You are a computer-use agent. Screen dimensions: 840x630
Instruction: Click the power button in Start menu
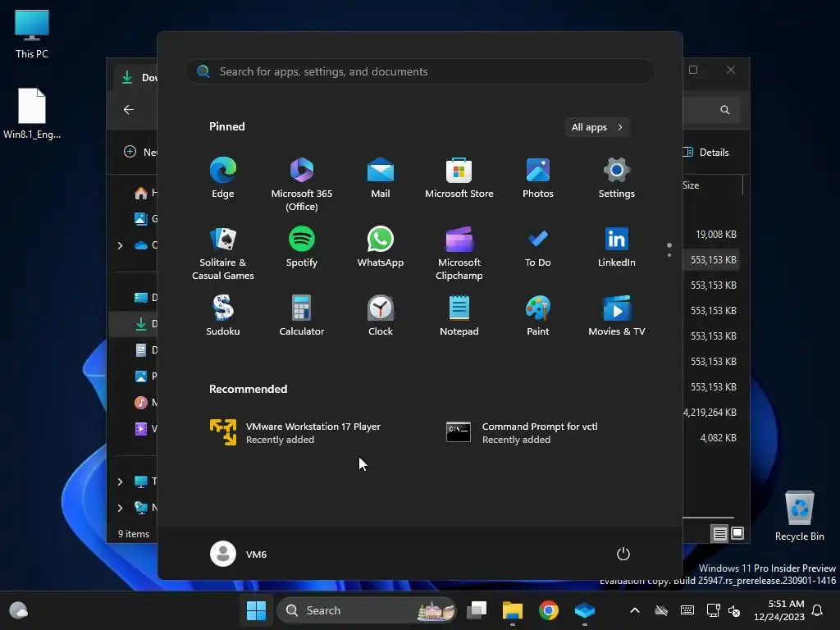pyautogui.click(x=623, y=554)
